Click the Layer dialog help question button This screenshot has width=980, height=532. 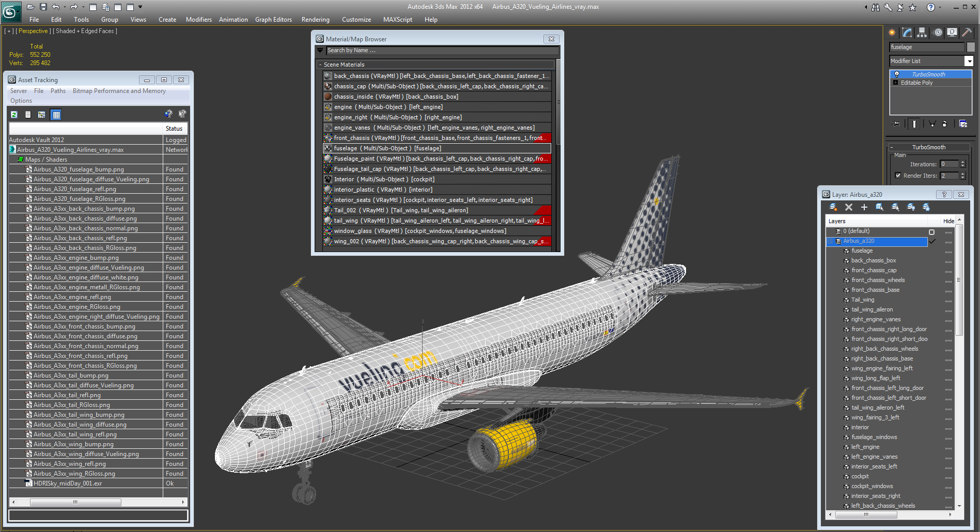pos(944,195)
